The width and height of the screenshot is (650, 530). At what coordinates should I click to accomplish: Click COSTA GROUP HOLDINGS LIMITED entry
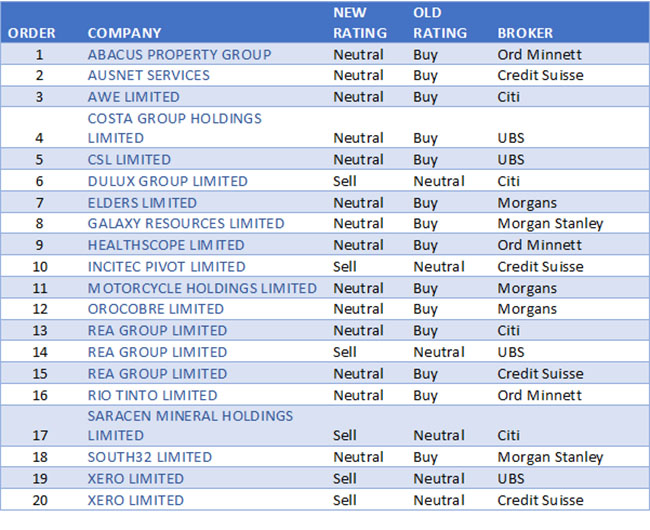[174, 128]
